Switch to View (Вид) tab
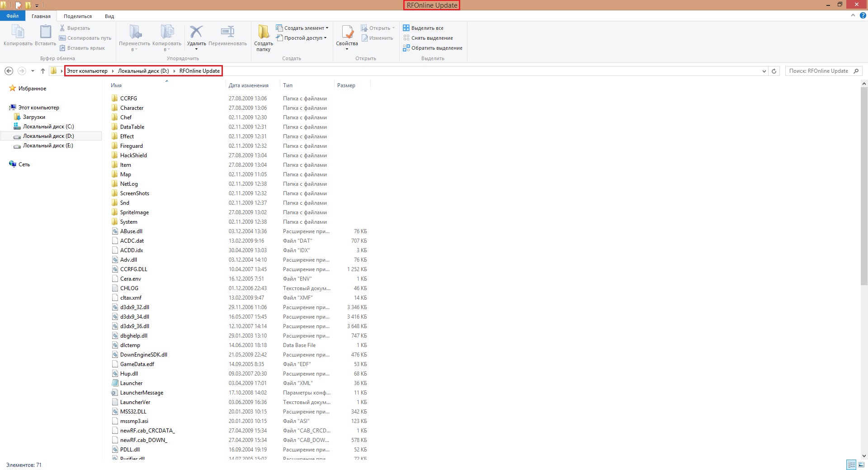Image resolution: width=868 pixels, height=470 pixels. (x=109, y=16)
